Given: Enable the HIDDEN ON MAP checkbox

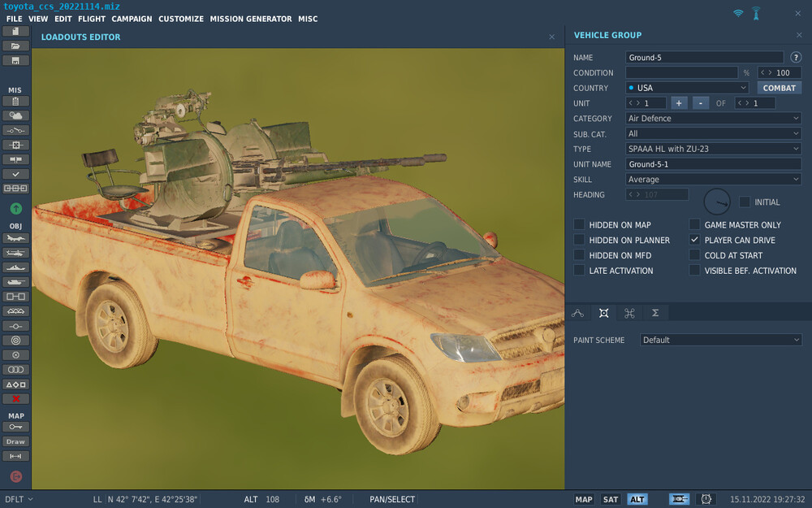Looking at the screenshot, I should coord(579,225).
